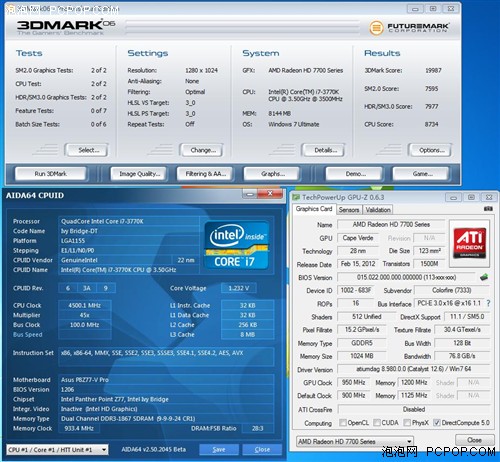Click the CPU Score 8734 value
The width and height of the screenshot is (500, 462).
(431, 124)
